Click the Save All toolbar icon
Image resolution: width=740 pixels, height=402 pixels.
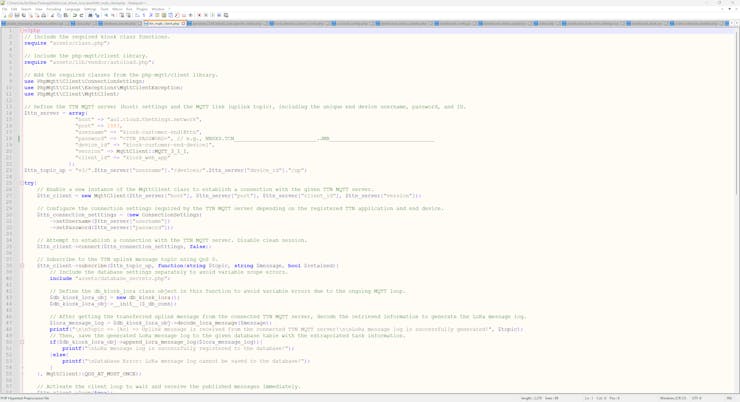point(24,15)
